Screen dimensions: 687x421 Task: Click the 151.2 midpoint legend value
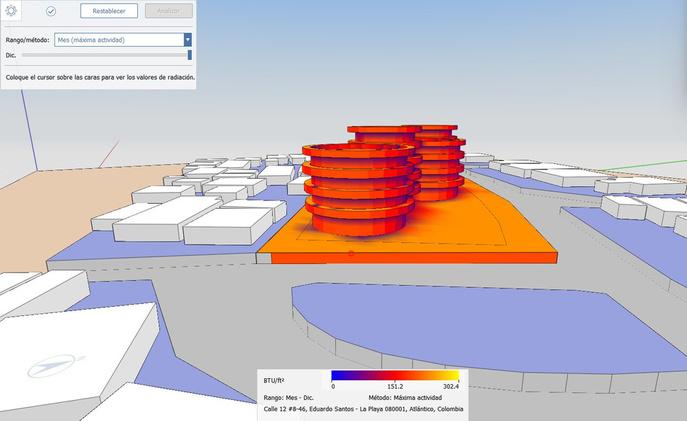point(395,386)
